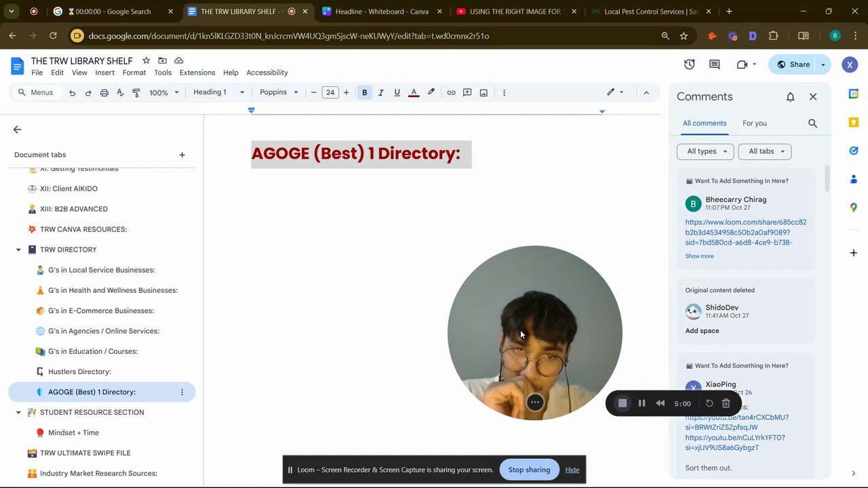Open the editing mode pencil dropdown
Viewport: 868px width, 488px height.
615,92
